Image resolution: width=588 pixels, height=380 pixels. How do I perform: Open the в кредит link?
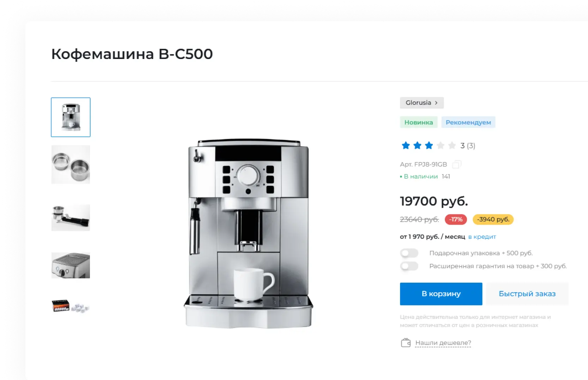(x=482, y=237)
